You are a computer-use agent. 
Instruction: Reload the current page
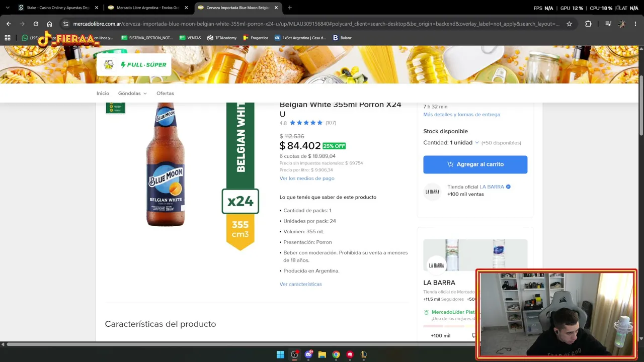pos(36,24)
